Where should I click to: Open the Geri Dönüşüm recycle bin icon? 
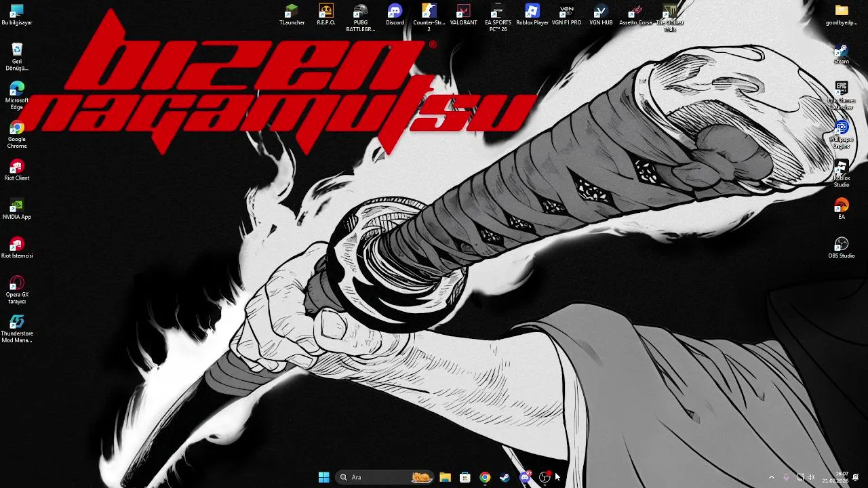coord(17,57)
